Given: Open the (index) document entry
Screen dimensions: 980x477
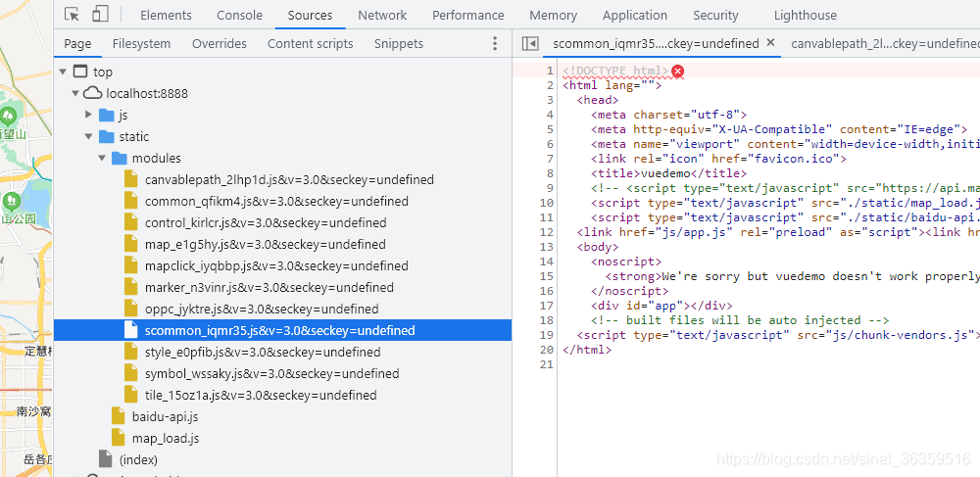Looking at the screenshot, I should pos(138,459).
